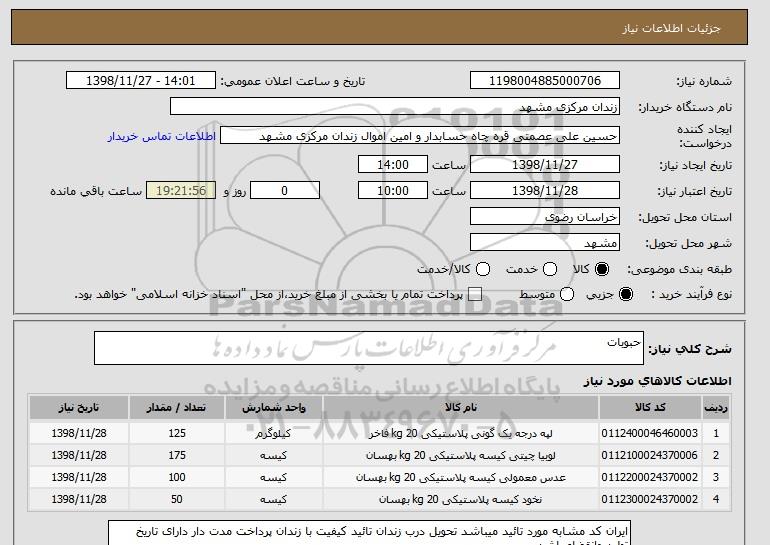
Task: Click the remaining time countdown 19:21:56
Action: (181, 191)
